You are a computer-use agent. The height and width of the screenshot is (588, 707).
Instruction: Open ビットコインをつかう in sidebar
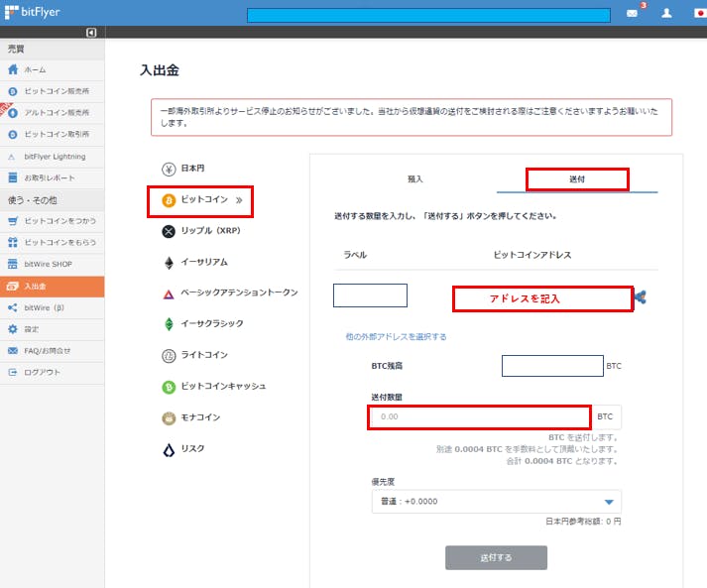click(x=52, y=221)
